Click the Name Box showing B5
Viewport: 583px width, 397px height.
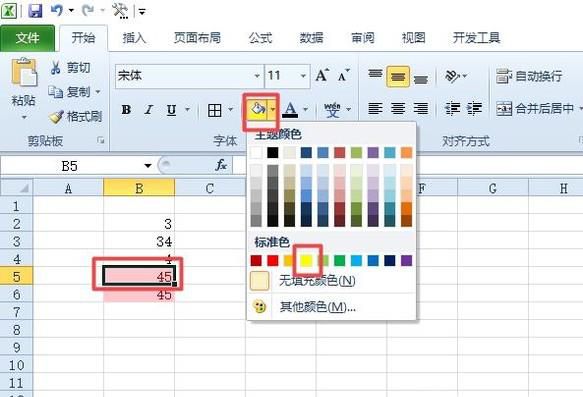pyautogui.click(x=70, y=166)
